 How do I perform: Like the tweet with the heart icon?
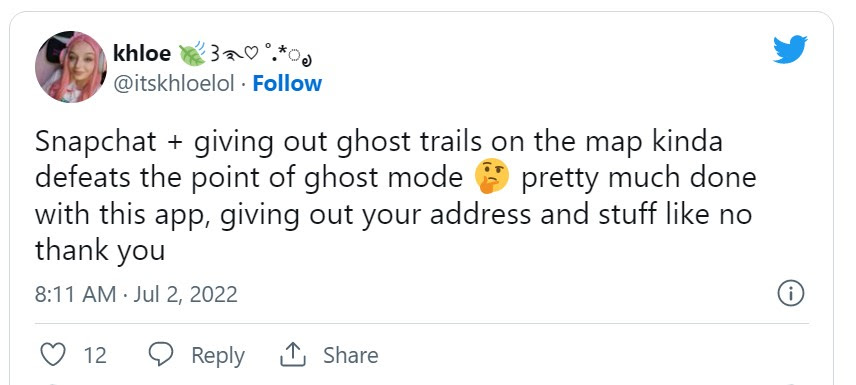(53, 355)
